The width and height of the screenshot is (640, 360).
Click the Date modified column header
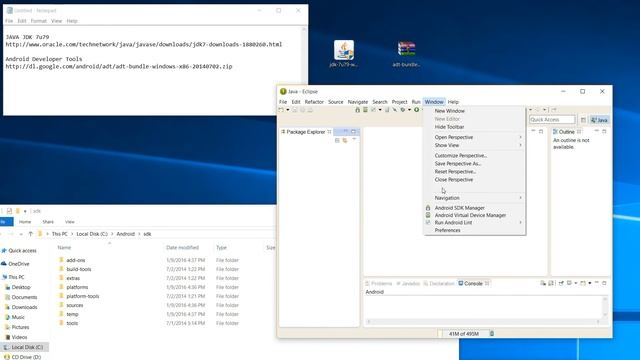click(x=182, y=247)
